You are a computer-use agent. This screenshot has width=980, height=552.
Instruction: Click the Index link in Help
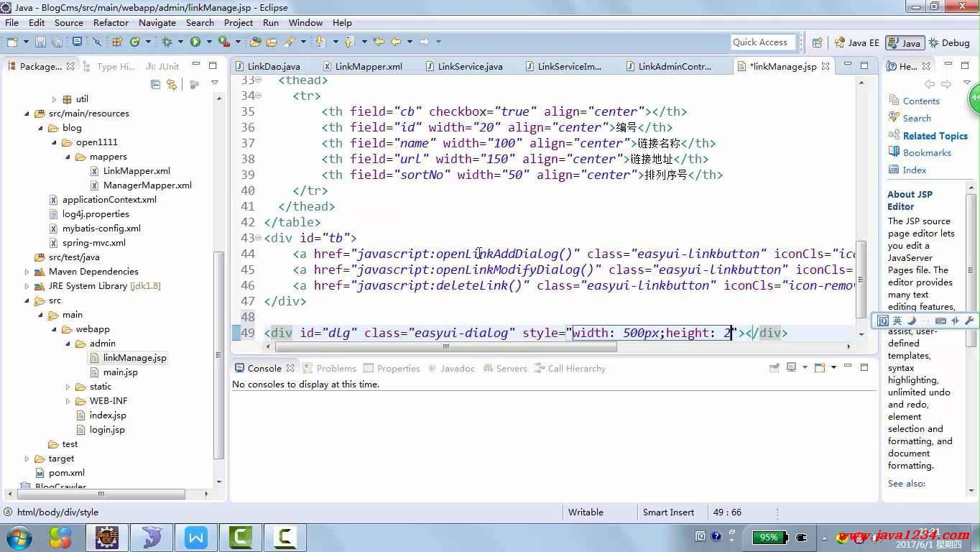click(915, 170)
